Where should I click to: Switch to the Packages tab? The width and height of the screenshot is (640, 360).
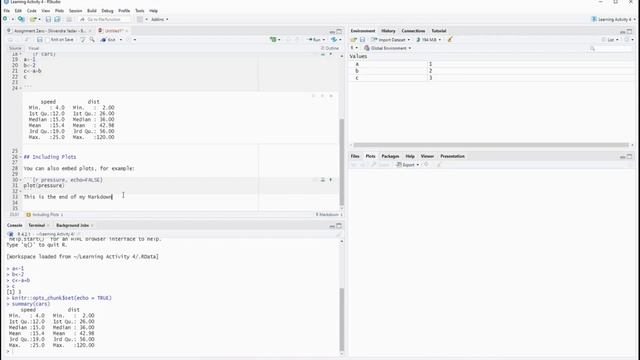tap(390, 156)
